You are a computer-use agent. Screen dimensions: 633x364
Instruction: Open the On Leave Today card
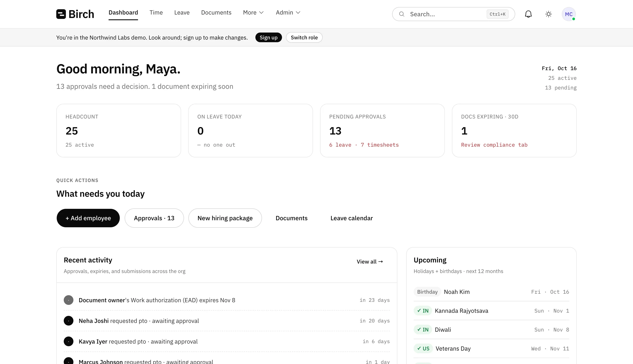point(250,131)
